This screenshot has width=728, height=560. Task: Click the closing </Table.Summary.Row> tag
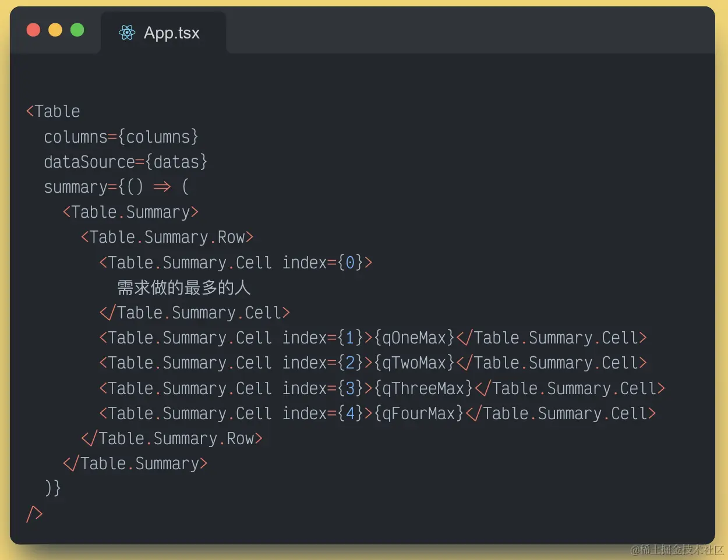click(x=172, y=438)
